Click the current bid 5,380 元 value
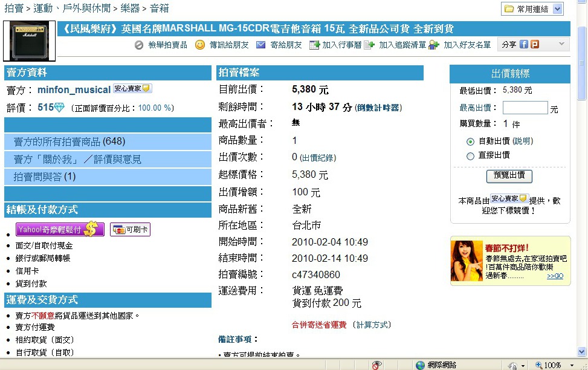Viewport: 588px width, 370px height. pyautogui.click(x=310, y=89)
